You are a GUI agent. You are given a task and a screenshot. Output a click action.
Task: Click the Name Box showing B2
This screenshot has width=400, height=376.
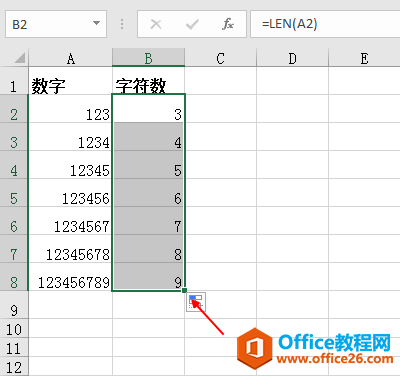(56, 24)
